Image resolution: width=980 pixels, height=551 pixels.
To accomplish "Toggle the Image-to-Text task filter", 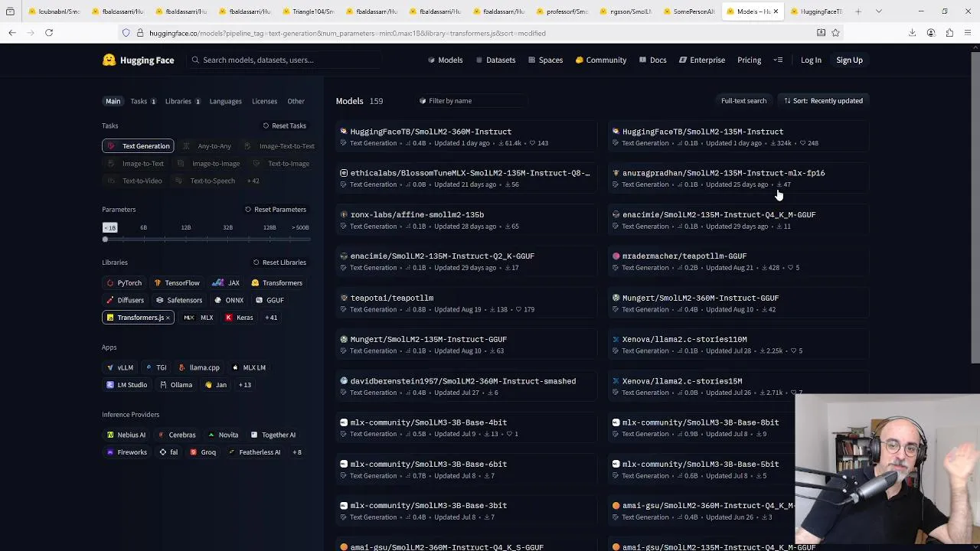I will coord(135,163).
